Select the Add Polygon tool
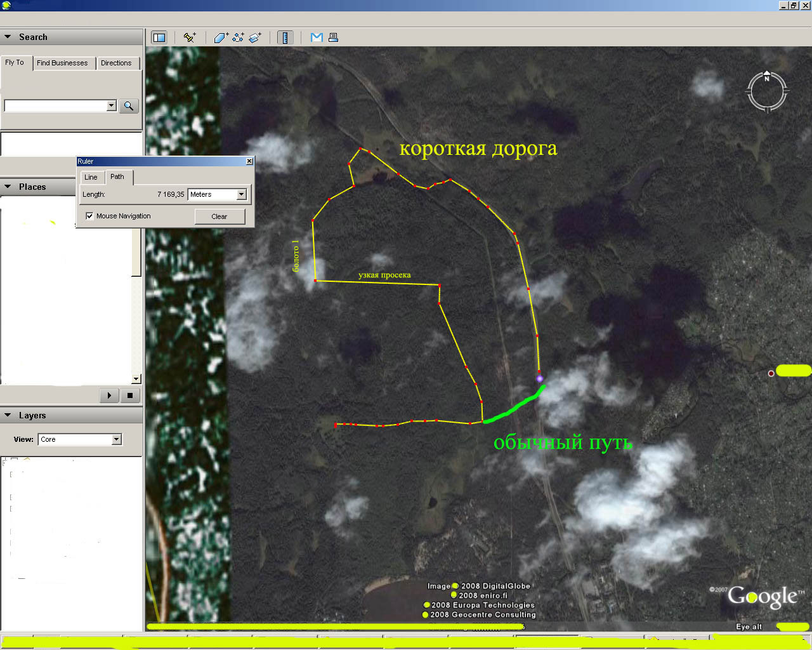812x650 pixels. (x=221, y=37)
